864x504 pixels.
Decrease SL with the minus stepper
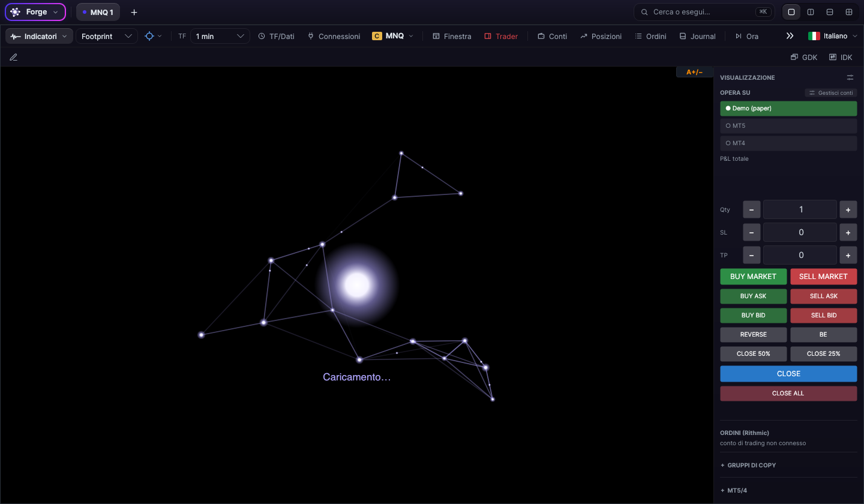[x=752, y=232]
